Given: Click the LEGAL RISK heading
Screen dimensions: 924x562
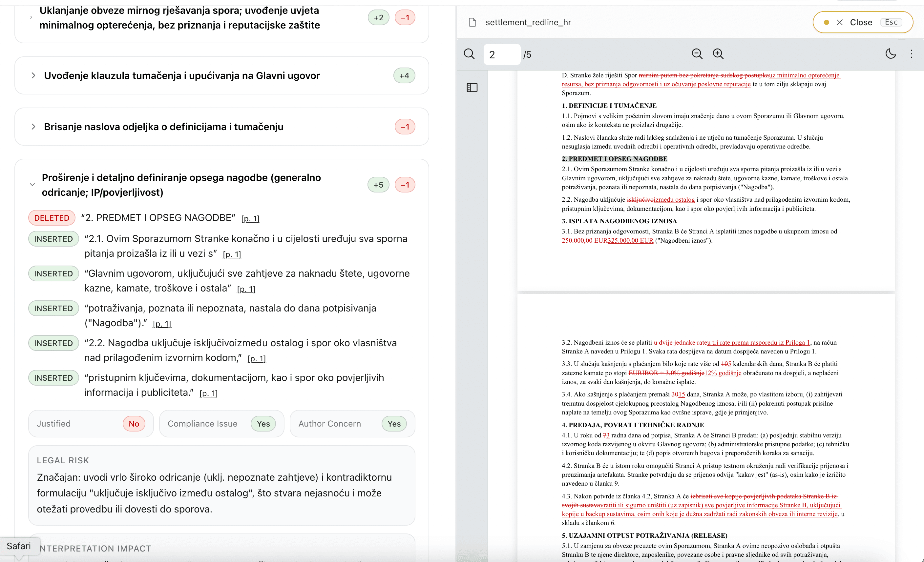Looking at the screenshot, I should (63, 460).
